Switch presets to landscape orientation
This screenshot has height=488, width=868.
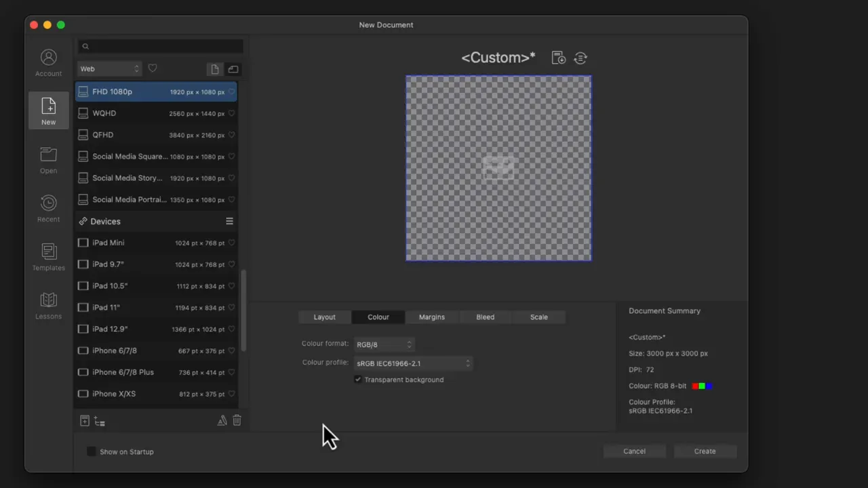tap(233, 68)
